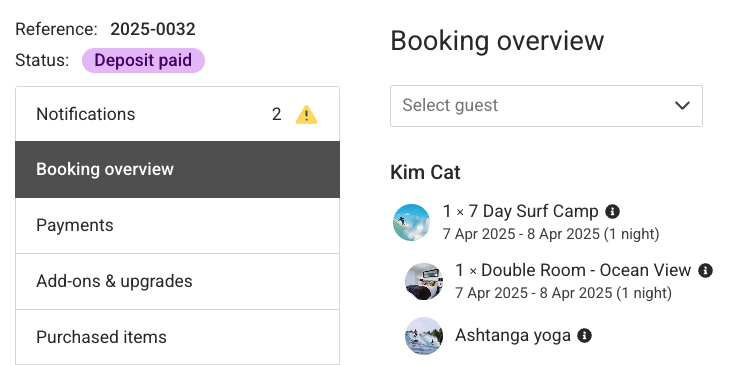Click the booking reference 2025-0032
Viewport: 746px width, 365px height.
pyautogui.click(x=153, y=30)
